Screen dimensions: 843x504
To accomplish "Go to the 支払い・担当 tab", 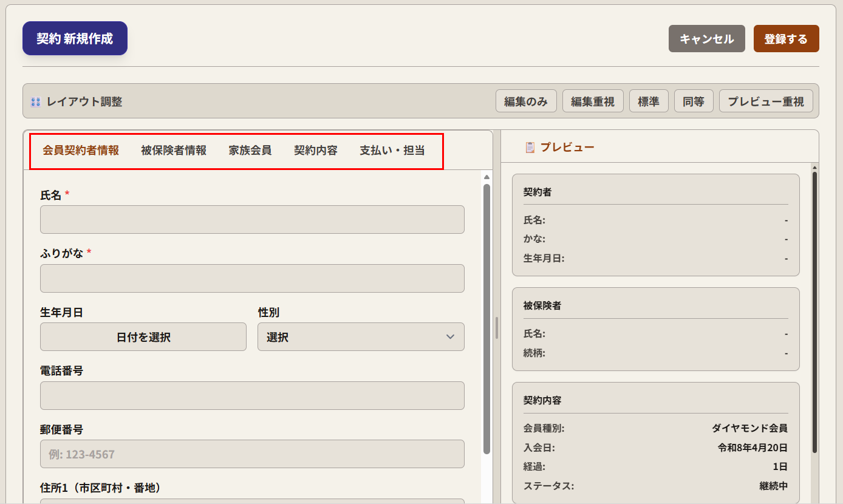I will (392, 151).
